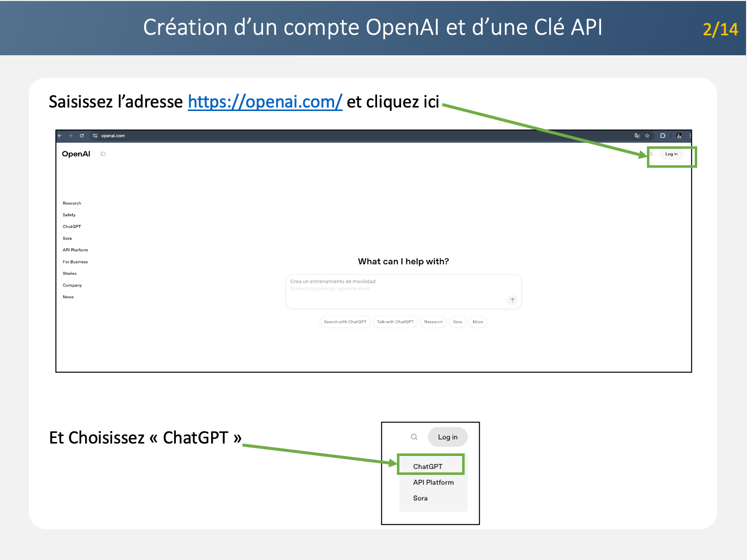Select API Platform in the Log in dropdown
747x560 pixels.
pyautogui.click(x=433, y=482)
